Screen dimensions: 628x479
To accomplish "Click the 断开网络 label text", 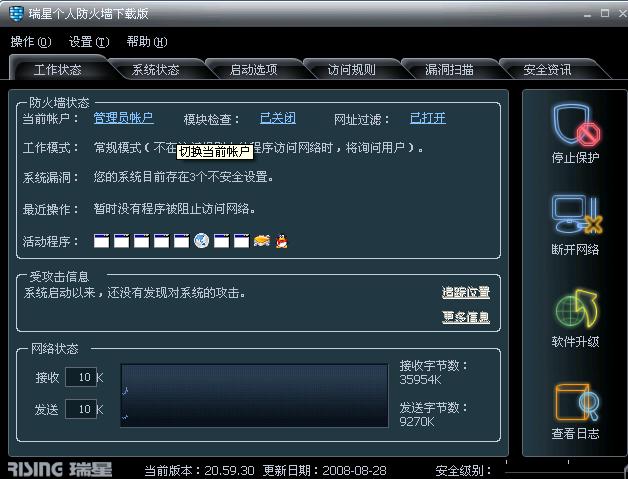I will [576, 250].
